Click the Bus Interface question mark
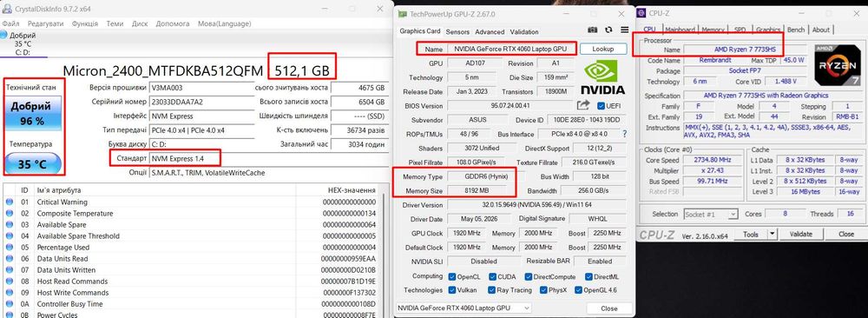 625,134
